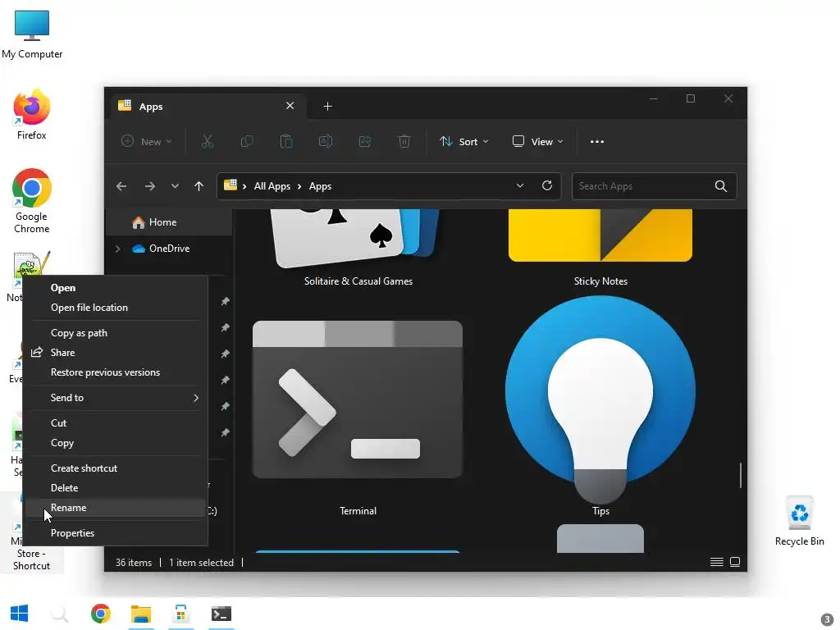The height and width of the screenshot is (630, 840).
Task: Open File Explorer from the taskbar
Action: (141, 614)
